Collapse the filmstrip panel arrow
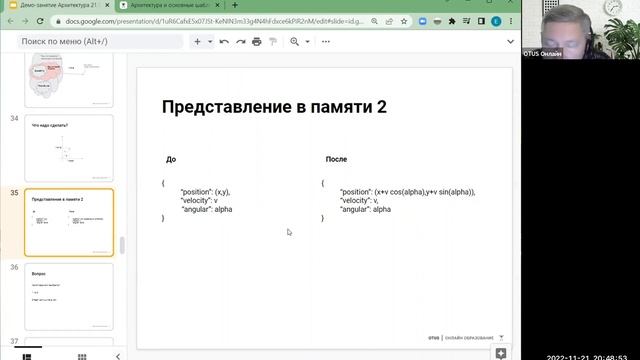This screenshot has width=640, height=360. 118,356
